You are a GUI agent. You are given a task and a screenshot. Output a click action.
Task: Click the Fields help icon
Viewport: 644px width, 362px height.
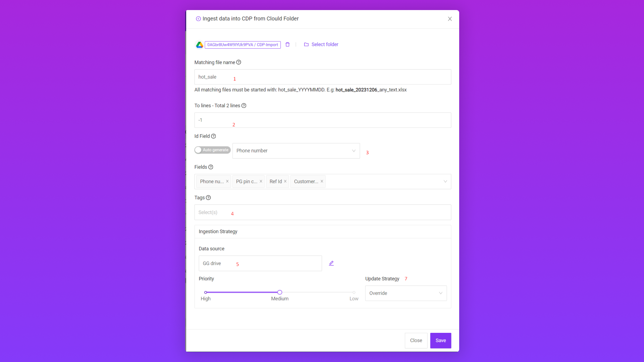(x=211, y=167)
